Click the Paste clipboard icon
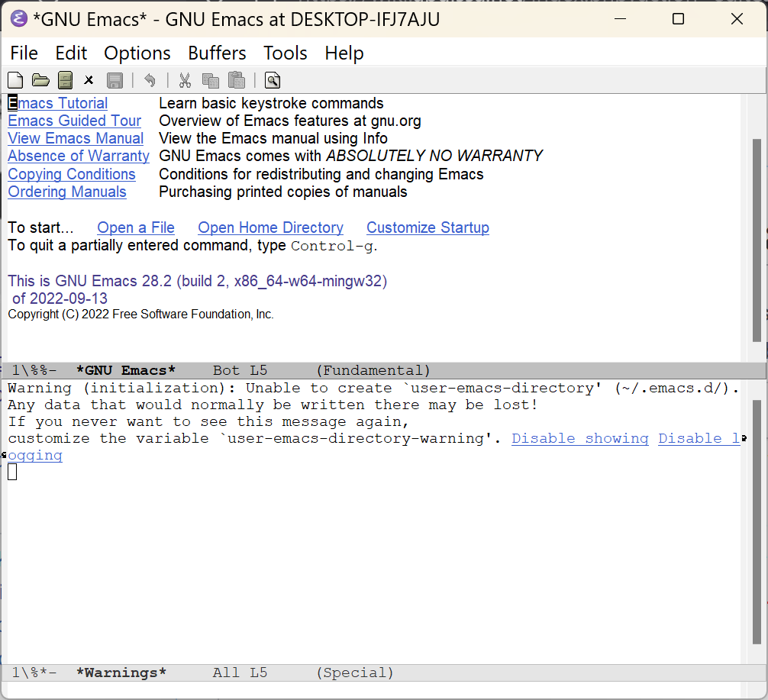768x700 pixels. (237, 80)
